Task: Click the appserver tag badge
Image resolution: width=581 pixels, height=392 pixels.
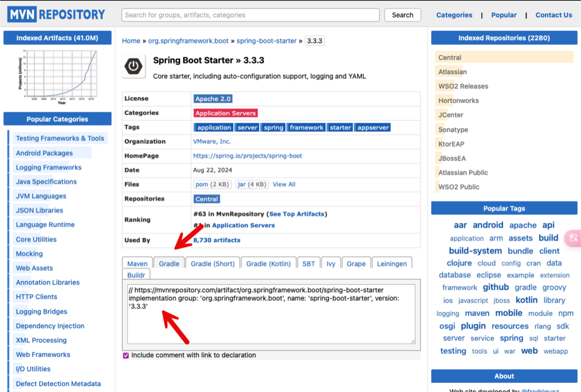Action: pyautogui.click(x=373, y=128)
